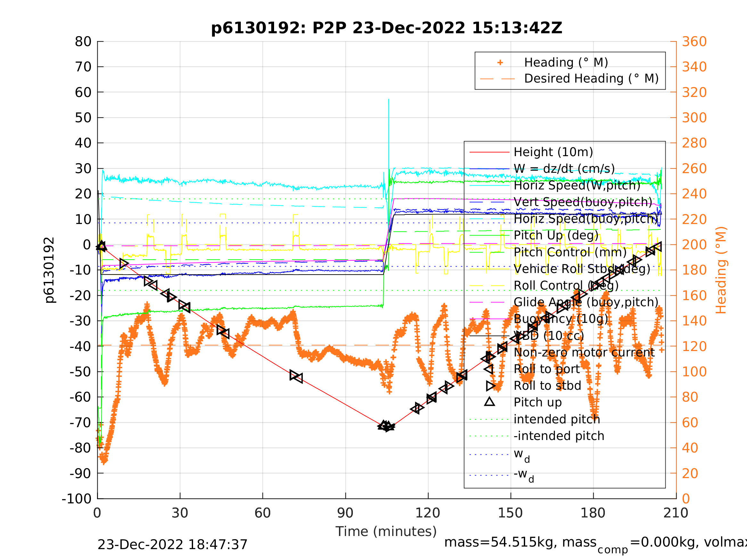This screenshot has width=747, height=560.
Task: Click the Roll to port legend triangle
Action: [489, 369]
